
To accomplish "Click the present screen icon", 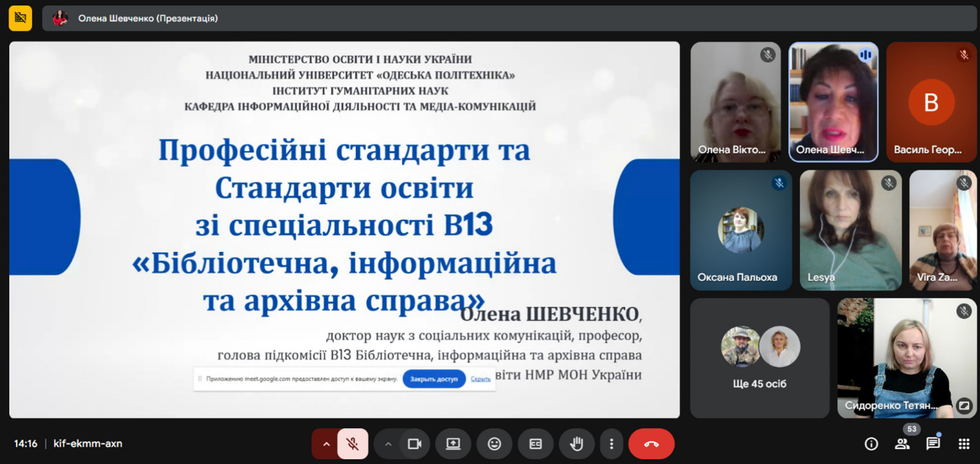I will (x=453, y=444).
